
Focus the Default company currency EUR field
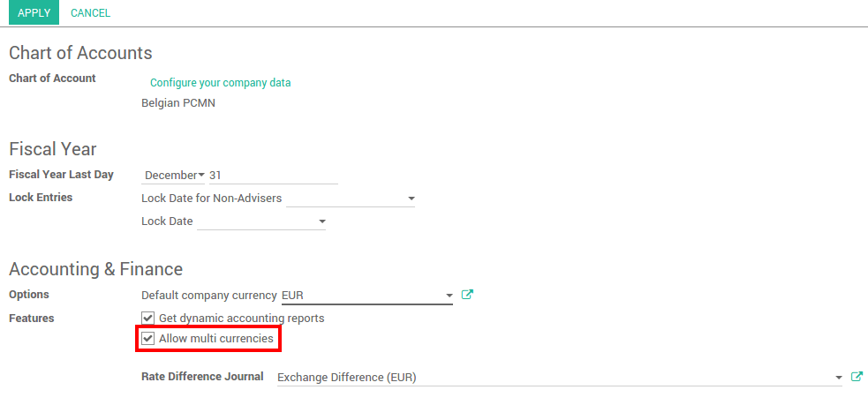point(360,296)
